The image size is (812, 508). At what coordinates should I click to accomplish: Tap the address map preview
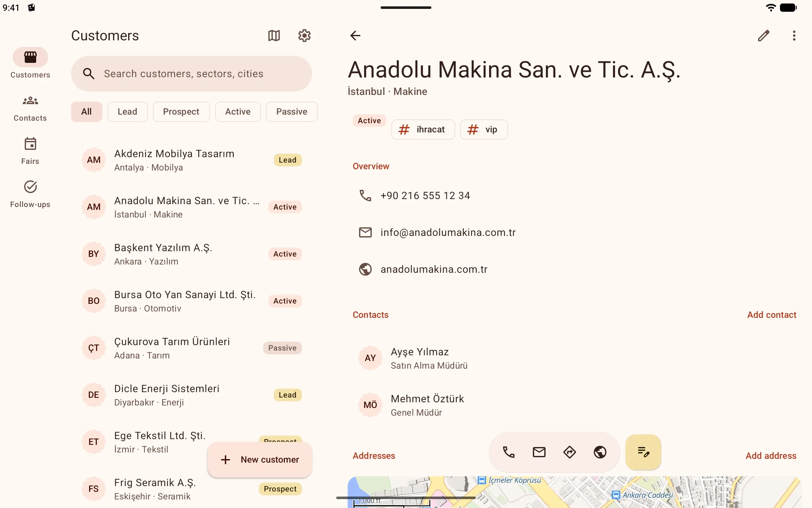(x=574, y=492)
